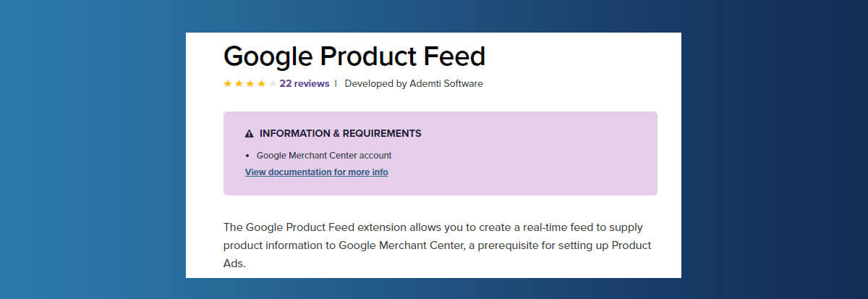Open the 22 reviews link
Image resolution: width=868 pixels, height=299 pixels.
point(305,84)
